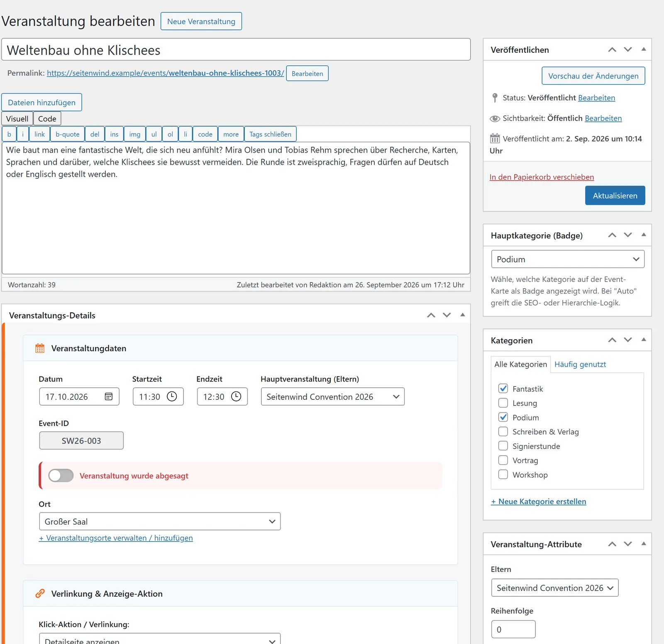Move Kategorien panel down arrow
664x644 pixels.
[628, 340]
